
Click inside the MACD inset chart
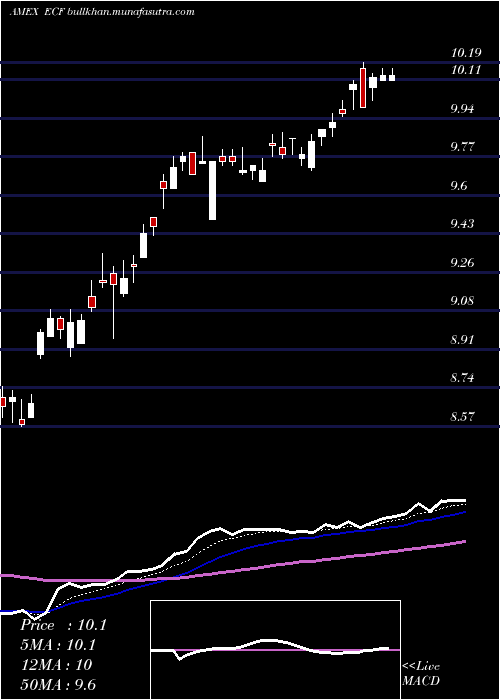[275, 650]
